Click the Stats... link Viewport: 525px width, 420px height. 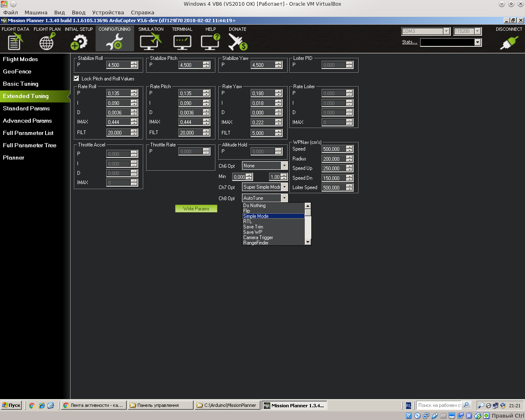pyautogui.click(x=409, y=42)
